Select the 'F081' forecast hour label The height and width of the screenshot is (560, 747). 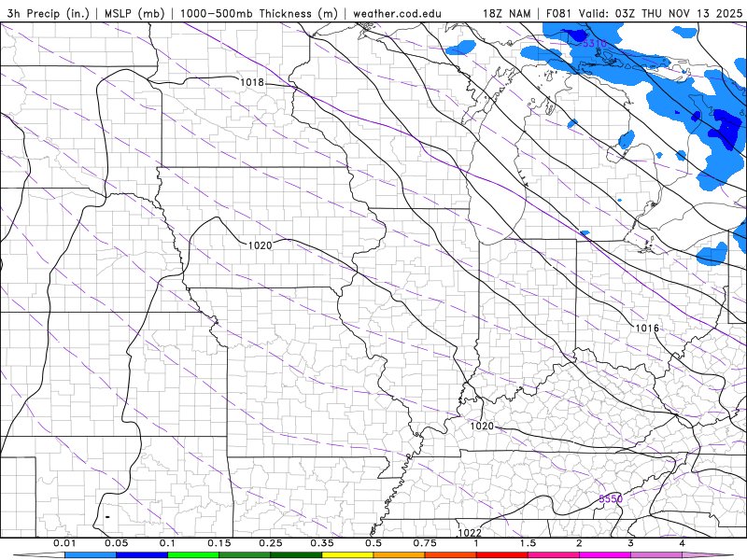coord(559,13)
